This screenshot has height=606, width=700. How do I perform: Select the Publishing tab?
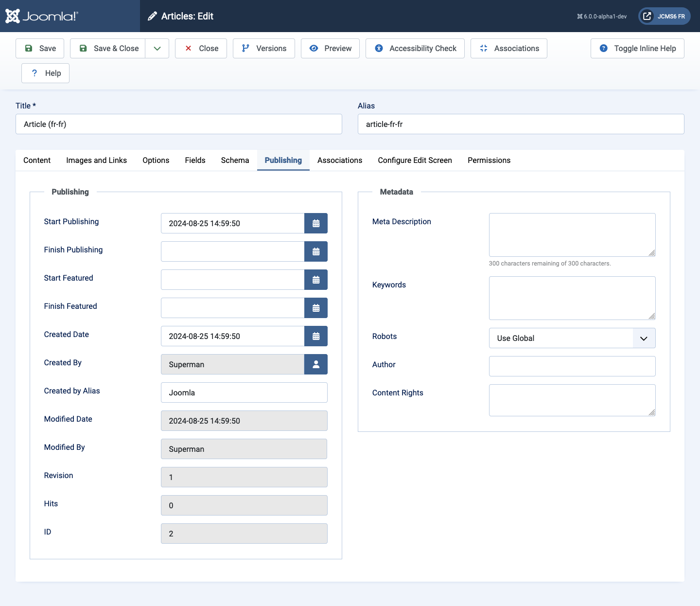[283, 160]
